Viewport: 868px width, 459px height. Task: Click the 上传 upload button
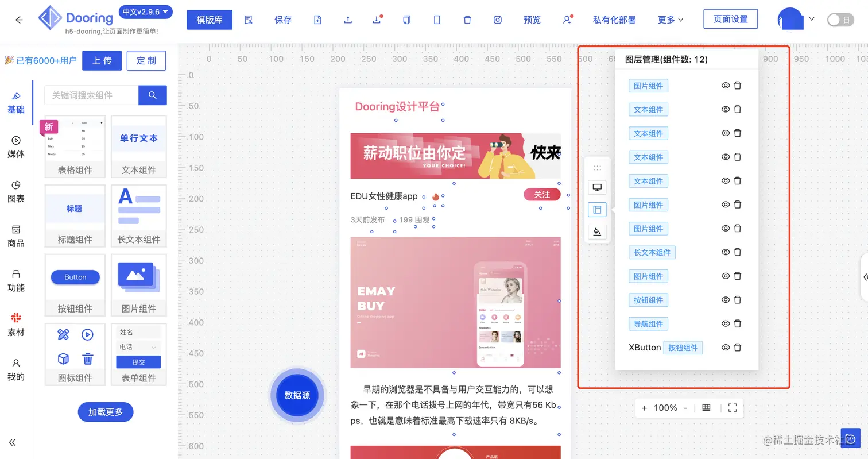pos(102,60)
